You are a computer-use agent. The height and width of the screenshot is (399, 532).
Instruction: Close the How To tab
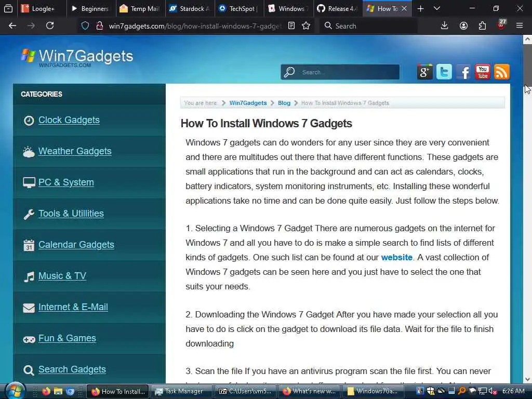[404, 9]
